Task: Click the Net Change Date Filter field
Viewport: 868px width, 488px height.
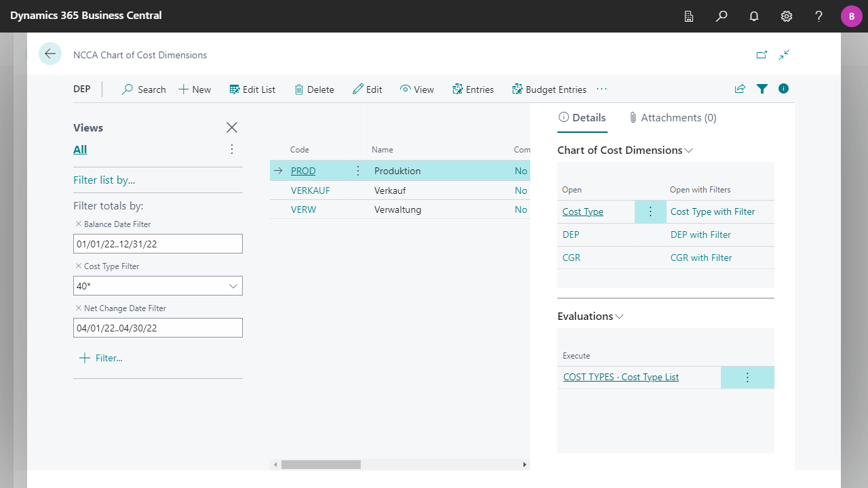Action: pos(157,328)
